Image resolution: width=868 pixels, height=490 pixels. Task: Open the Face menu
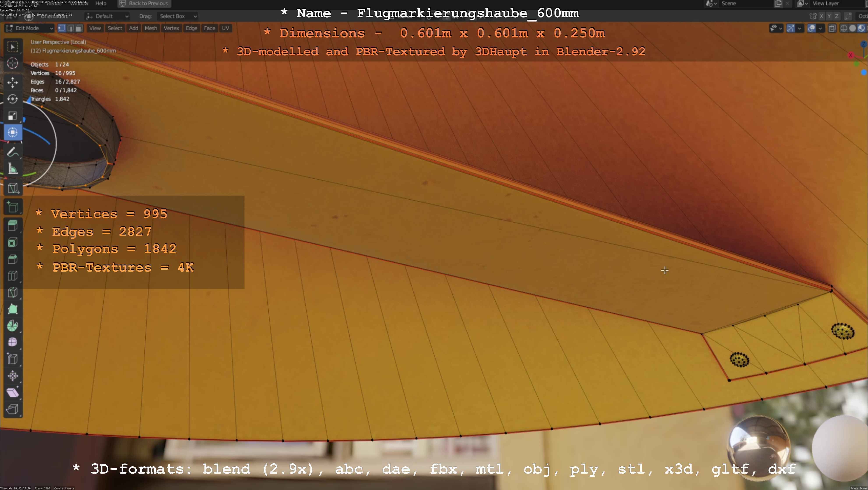point(209,28)
